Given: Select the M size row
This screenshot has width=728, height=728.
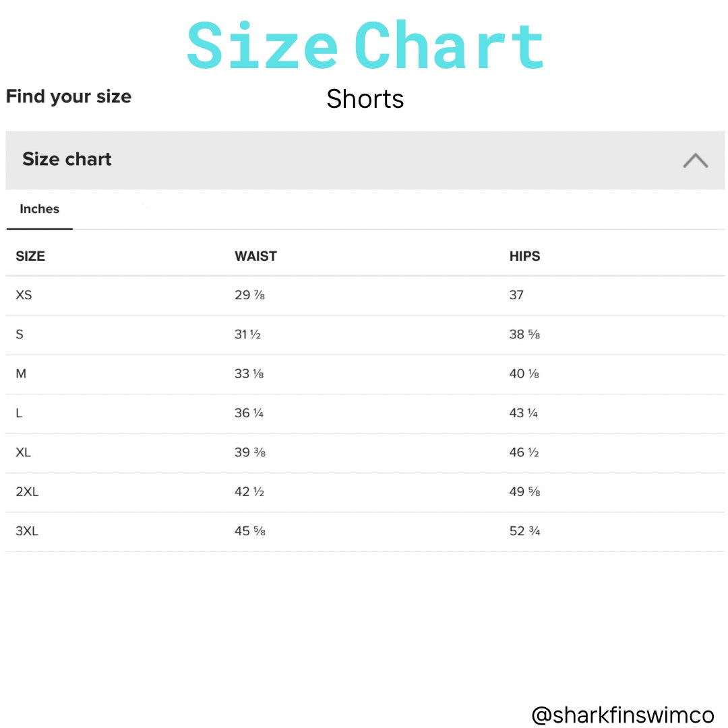Looking at the screenshot, I should click(21, 373).
